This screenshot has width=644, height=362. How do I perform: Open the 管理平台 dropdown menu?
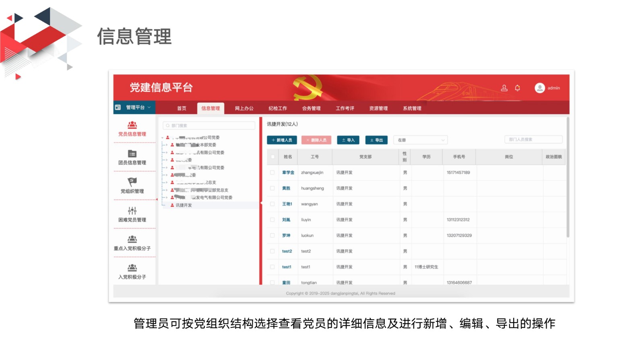click(134, 107)
